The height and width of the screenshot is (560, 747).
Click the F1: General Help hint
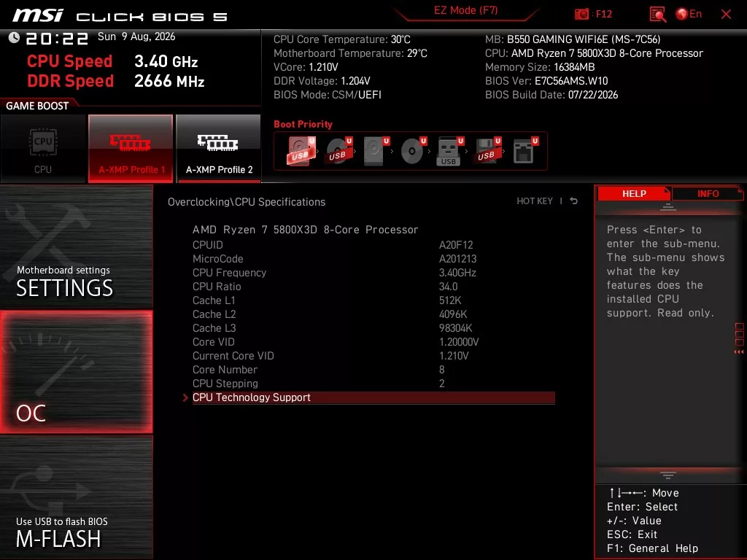click(652, 548)
